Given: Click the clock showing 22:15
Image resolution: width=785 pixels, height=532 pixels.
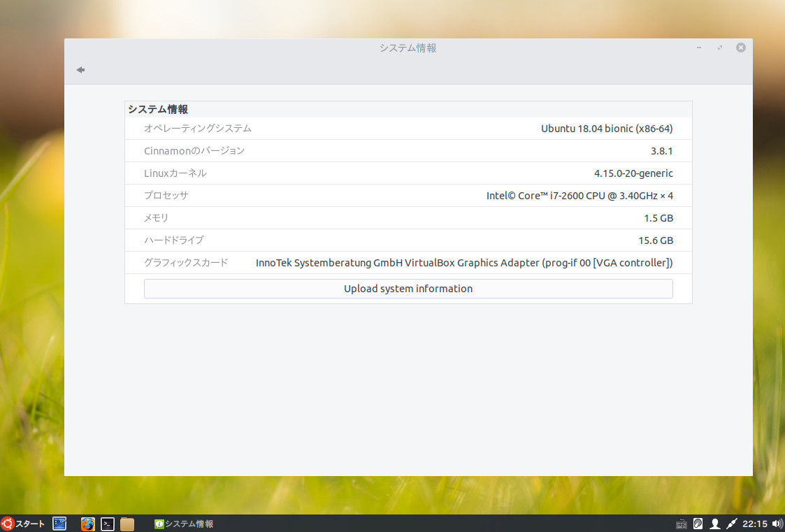Looking at the screenshot, I should [x=755, y=523].
